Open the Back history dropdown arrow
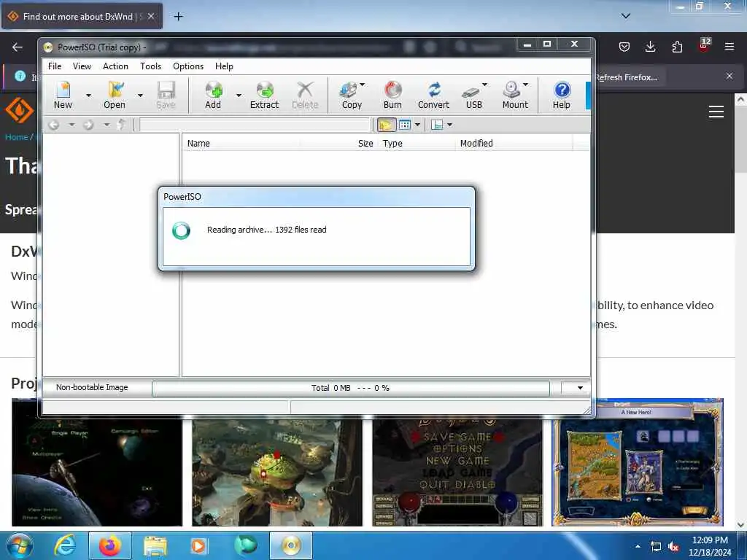 71,125
